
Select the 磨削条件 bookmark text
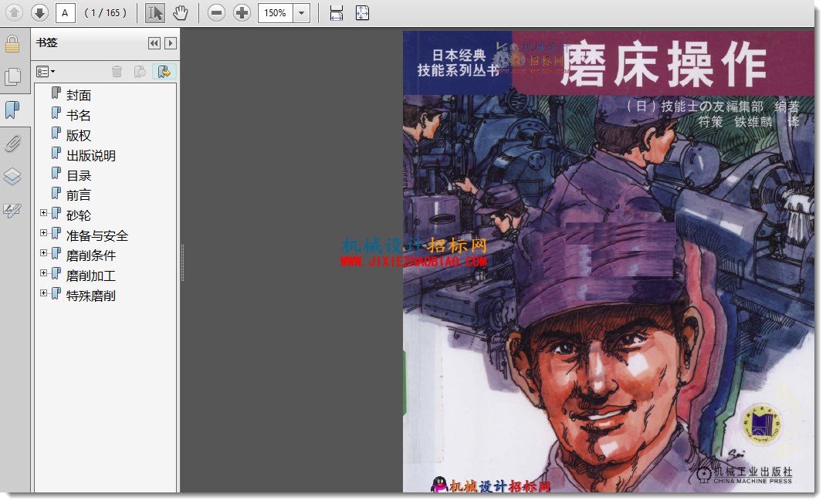[x=90, y=255]
